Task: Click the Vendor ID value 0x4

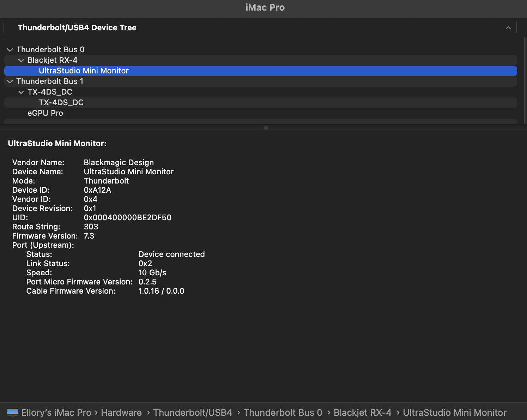Action: coord(91,199)
